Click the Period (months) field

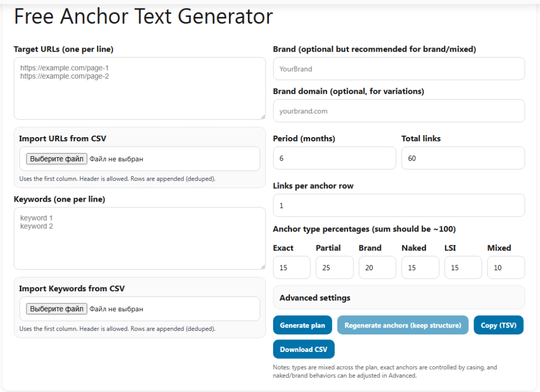[x=334, y=158]
